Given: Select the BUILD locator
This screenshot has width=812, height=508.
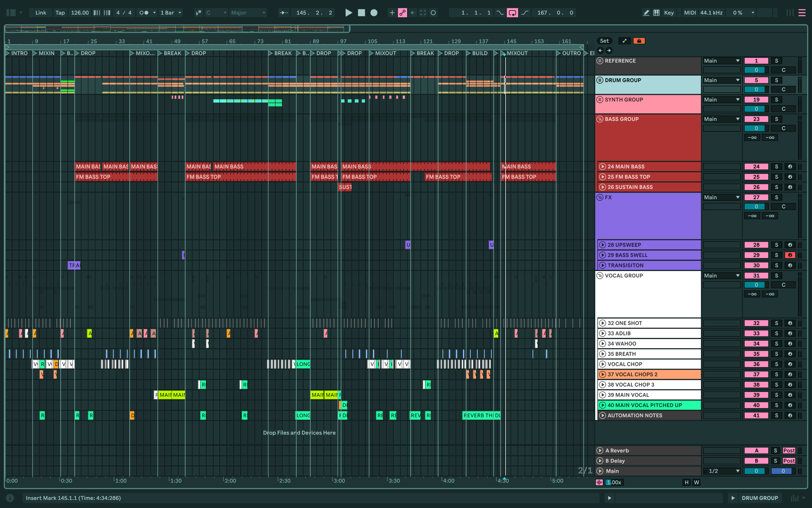Looking at the screenshot, I should [x=477, y=54].
